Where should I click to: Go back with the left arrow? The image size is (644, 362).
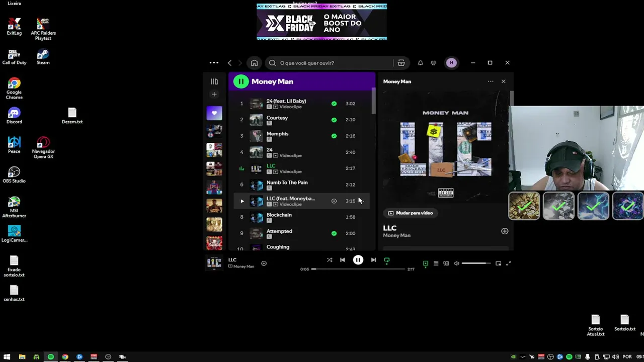pyautogui.click(x=229, y=63)
